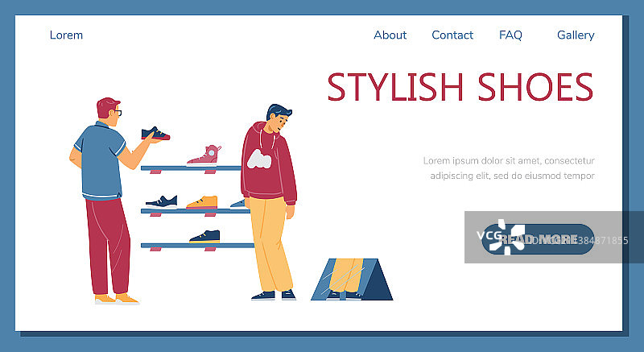Open the Contact page link

click(x=452, y=35)
